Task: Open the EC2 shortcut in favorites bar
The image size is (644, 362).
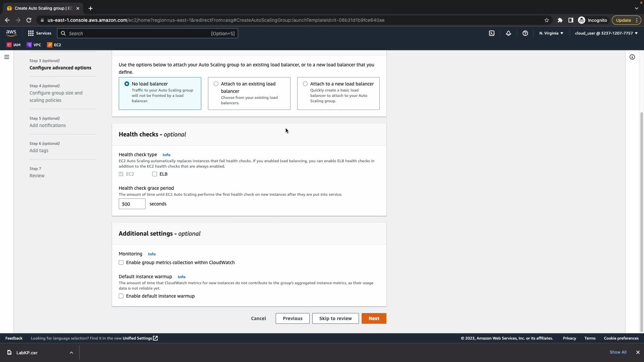Action: [54, 45]
